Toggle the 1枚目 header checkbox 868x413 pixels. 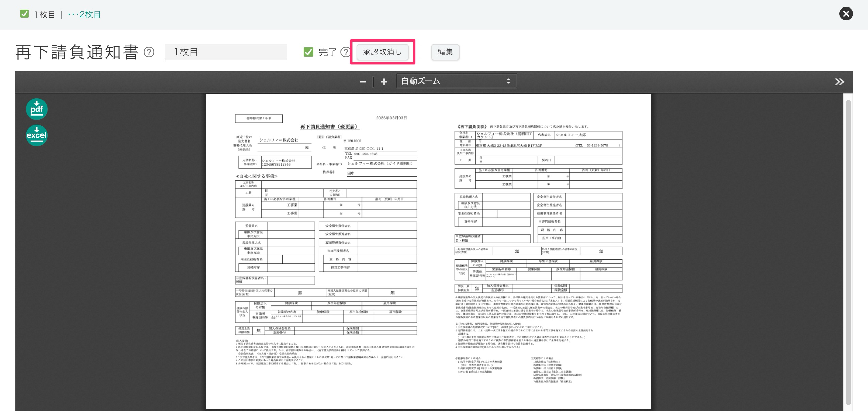(24, 14)
